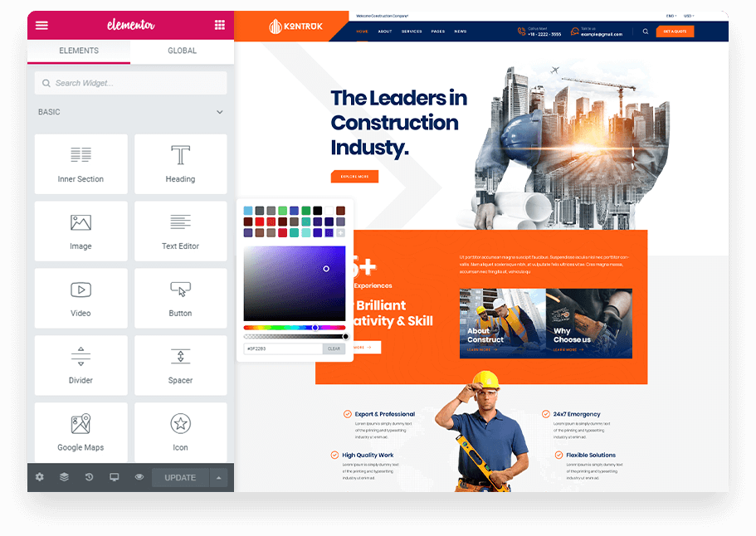Open page settings gear in footer

tap(40, 477)
